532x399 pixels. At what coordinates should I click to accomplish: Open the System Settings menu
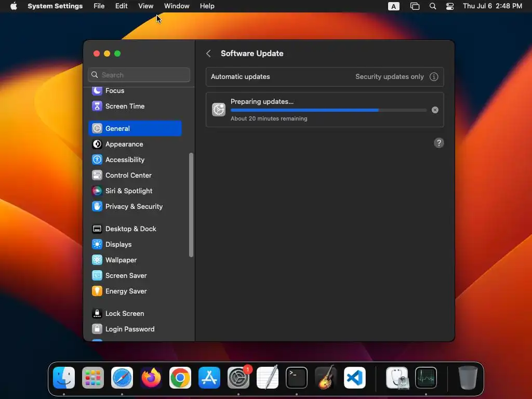(55, 6)
